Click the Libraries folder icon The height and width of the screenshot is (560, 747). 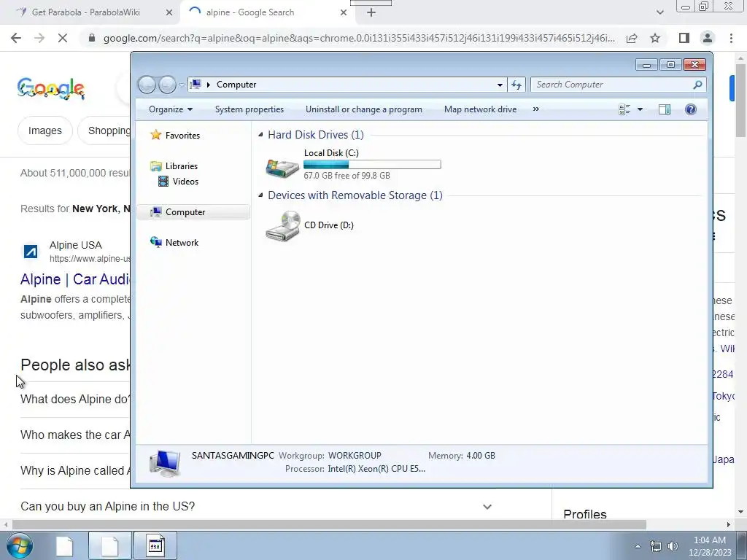pos(156,166)
